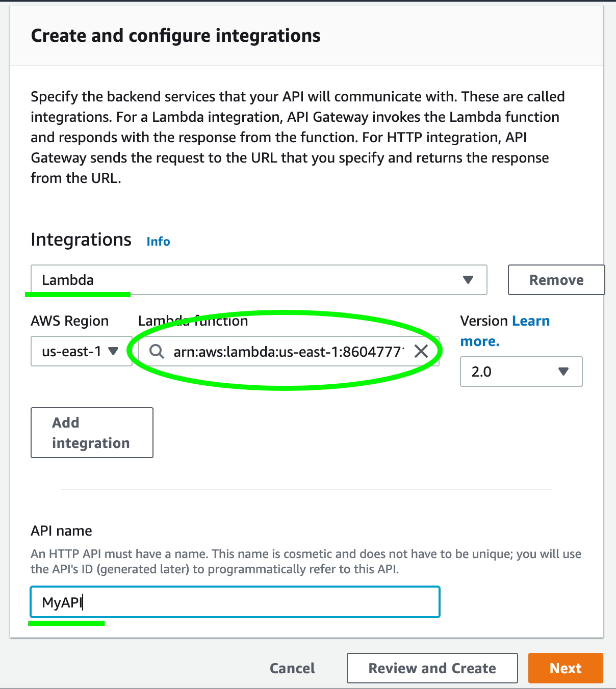Click the Integrations section heading
This screenshot has height=689, width=616.
coord(81,240)
